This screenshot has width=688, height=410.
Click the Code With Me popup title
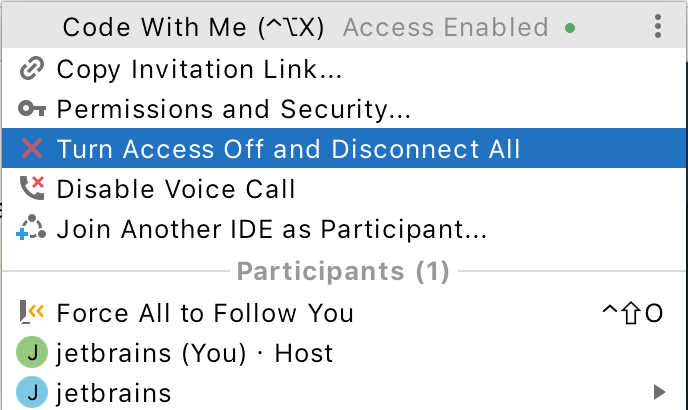pyautogui.click(x=193, y=27)
